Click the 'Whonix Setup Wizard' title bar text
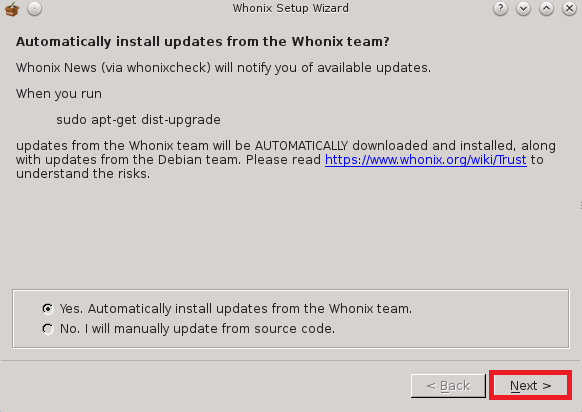582x412 pixels. point(291,8)
